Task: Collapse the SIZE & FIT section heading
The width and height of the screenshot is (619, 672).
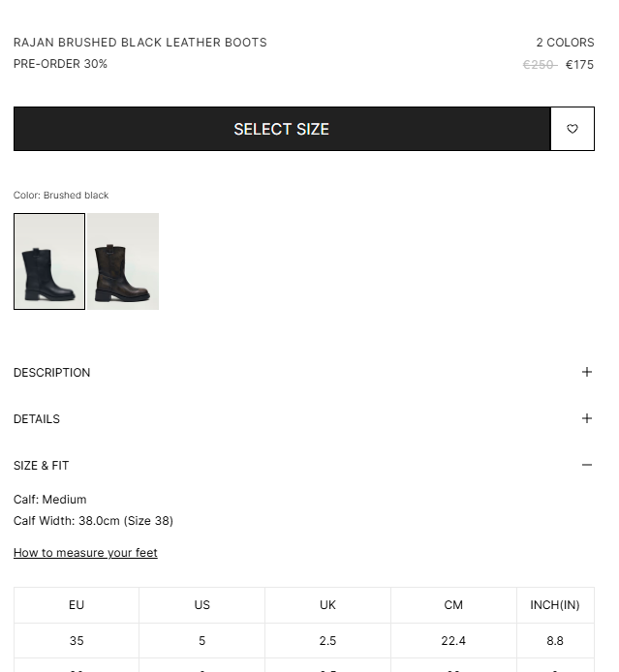Action: tap(42, 466)
